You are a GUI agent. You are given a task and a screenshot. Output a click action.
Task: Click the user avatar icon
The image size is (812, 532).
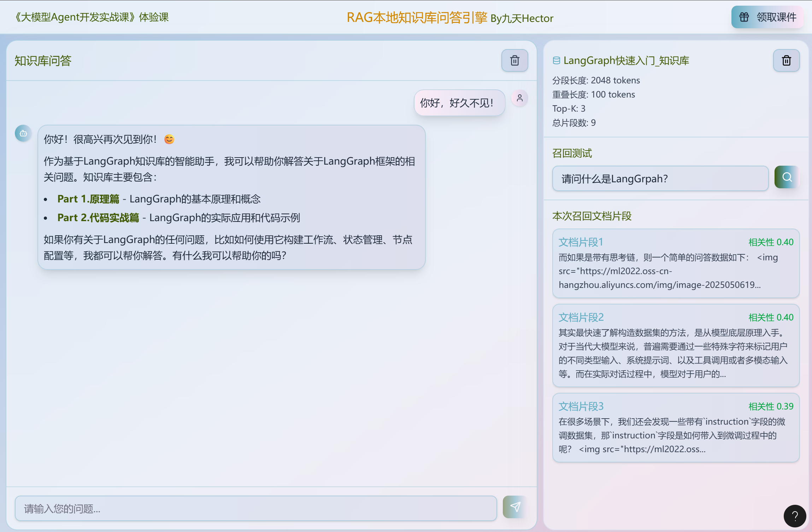click(x=519, y=98)
